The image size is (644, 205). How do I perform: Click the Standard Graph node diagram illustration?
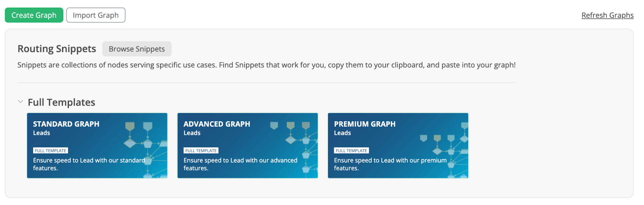coord(145,149)
